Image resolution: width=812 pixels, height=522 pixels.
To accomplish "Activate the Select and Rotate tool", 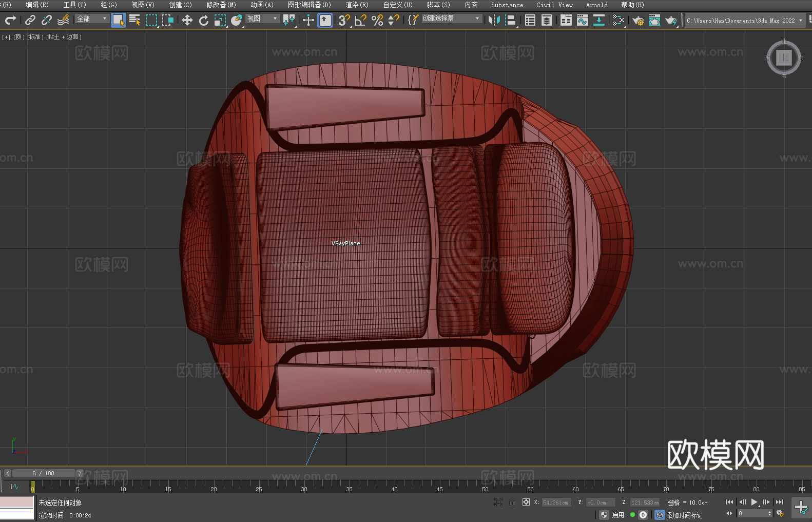I will 204,20.
